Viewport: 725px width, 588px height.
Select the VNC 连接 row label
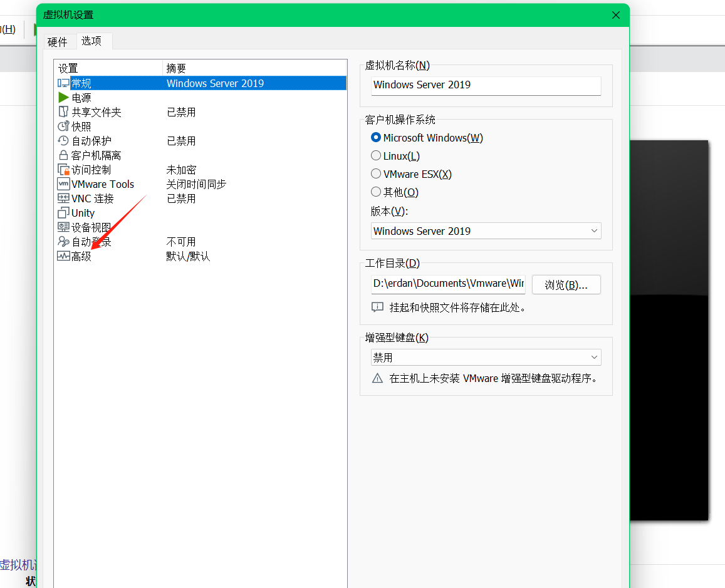(93, 199)
